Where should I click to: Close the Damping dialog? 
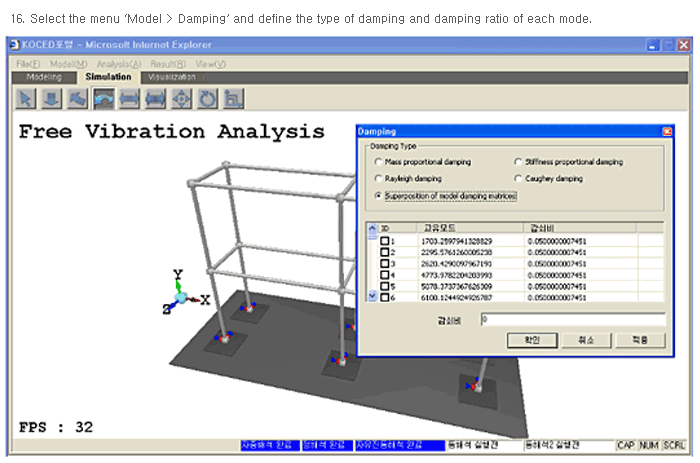(x=667, y=131)
